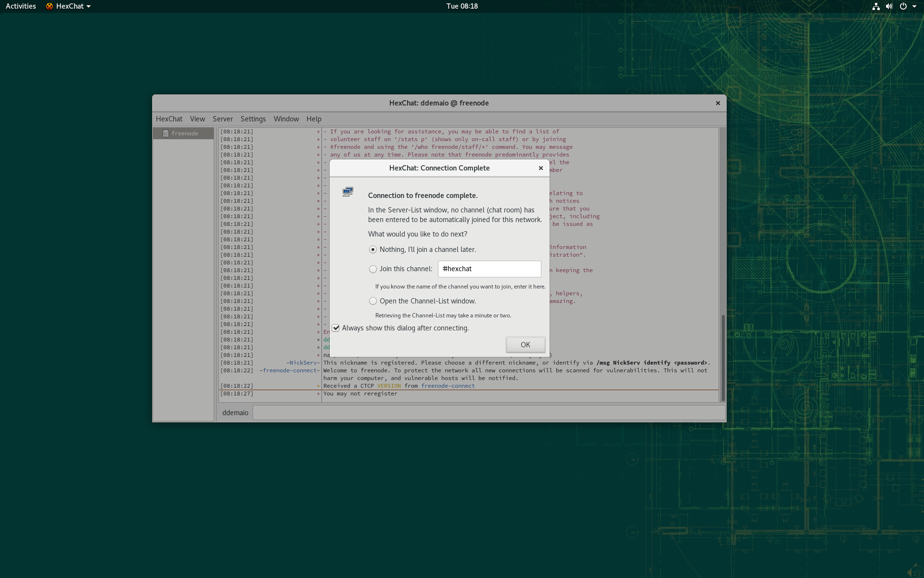Open the Window menu
This screenshot has width=924, height=578.
click(x=286, y=119)
